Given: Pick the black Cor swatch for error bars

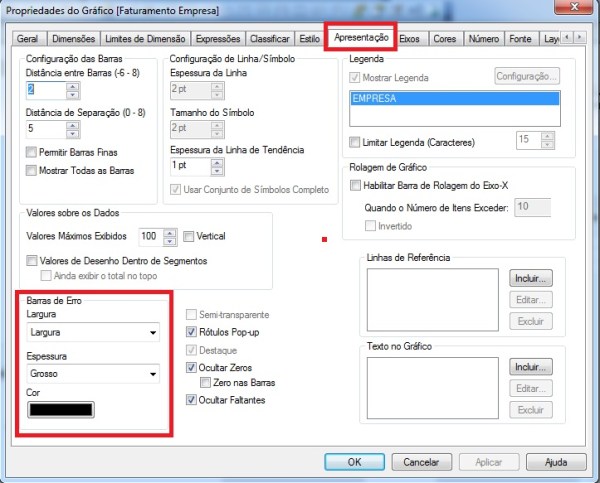Looking at the screenshot, I should (62, 410).
